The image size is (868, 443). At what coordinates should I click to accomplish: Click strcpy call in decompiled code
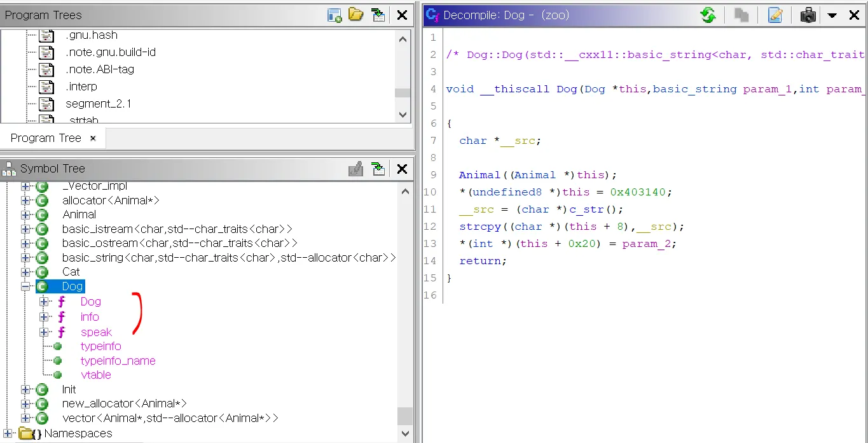[480, 227]
